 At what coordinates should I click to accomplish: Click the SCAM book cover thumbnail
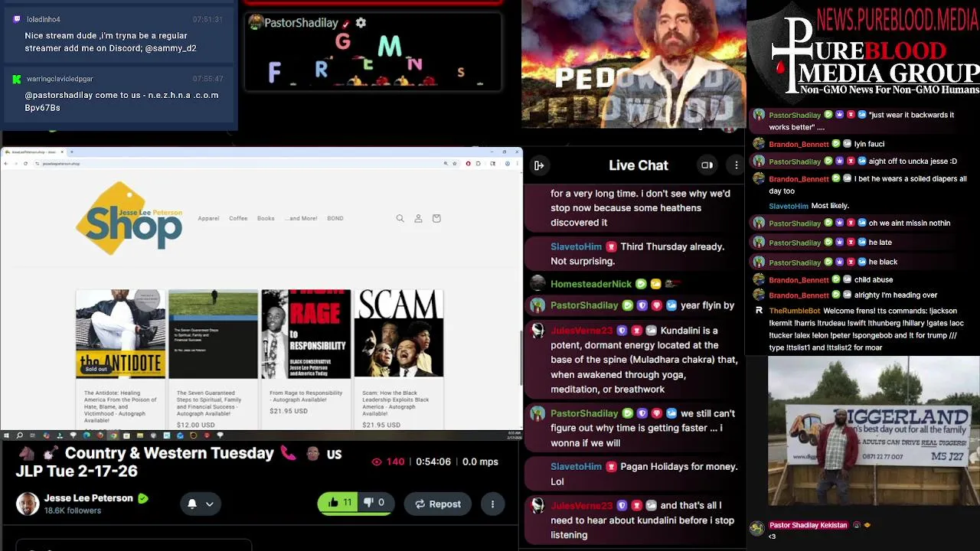pyautogui.click(x=398, y=334)
